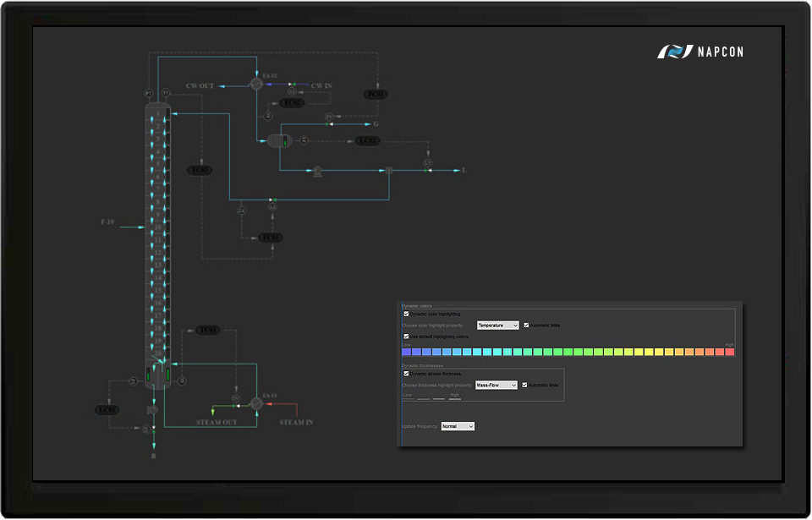Screen dimensions: 812x520
Task: Uncheck Use default highlighting colors
Action: pos(406,336)
